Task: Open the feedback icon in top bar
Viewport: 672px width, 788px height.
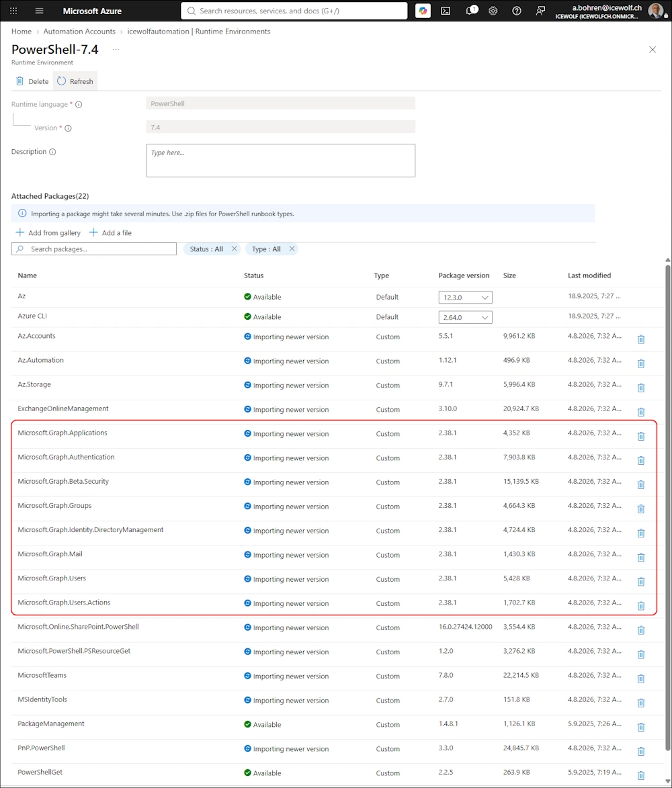Action: [x=540, y=11]
